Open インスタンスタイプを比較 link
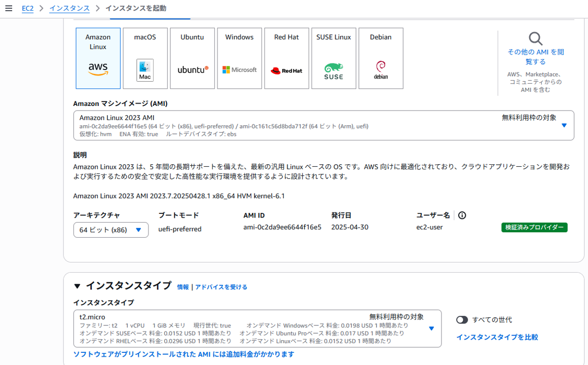Image resolution: width=588 pixels, height=365 pixels. [x=497, y=337]
